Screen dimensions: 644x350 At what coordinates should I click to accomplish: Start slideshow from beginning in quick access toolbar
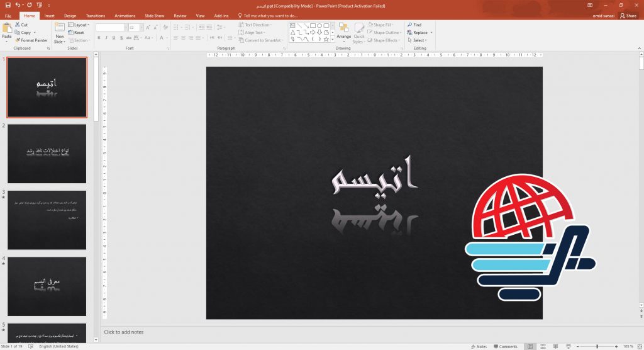pyautogui.click(x=40, y=5)
